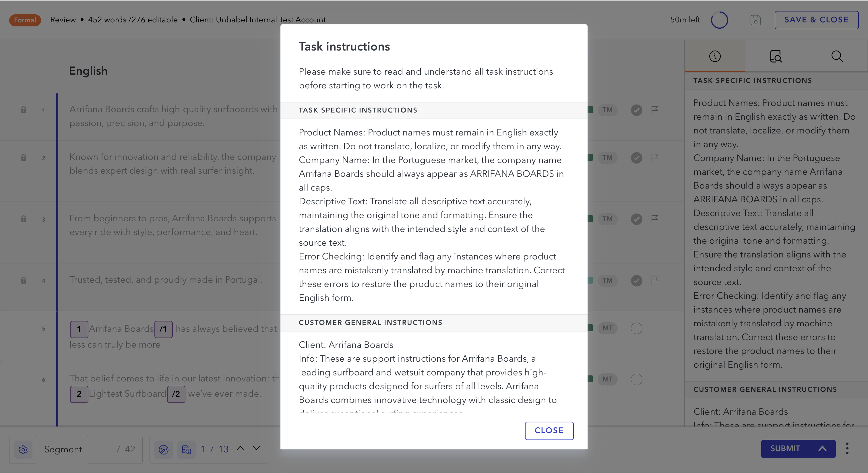Click the SUBMIT button
Image resolution: width=868 pixels, height=473 pixels.
tap(785, 448)
